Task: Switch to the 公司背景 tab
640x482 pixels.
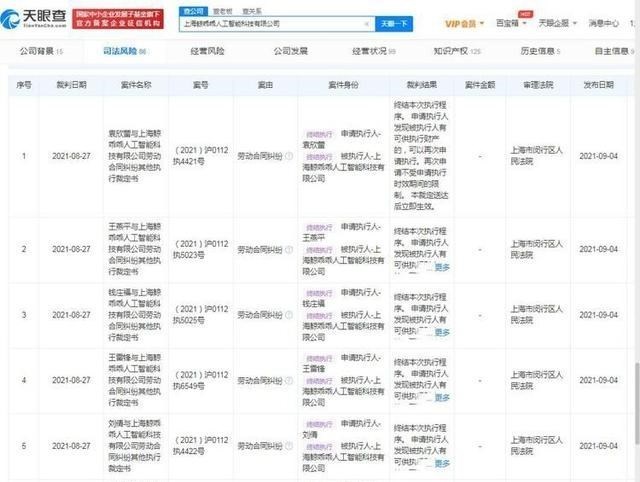Action: tap(41, 51)
